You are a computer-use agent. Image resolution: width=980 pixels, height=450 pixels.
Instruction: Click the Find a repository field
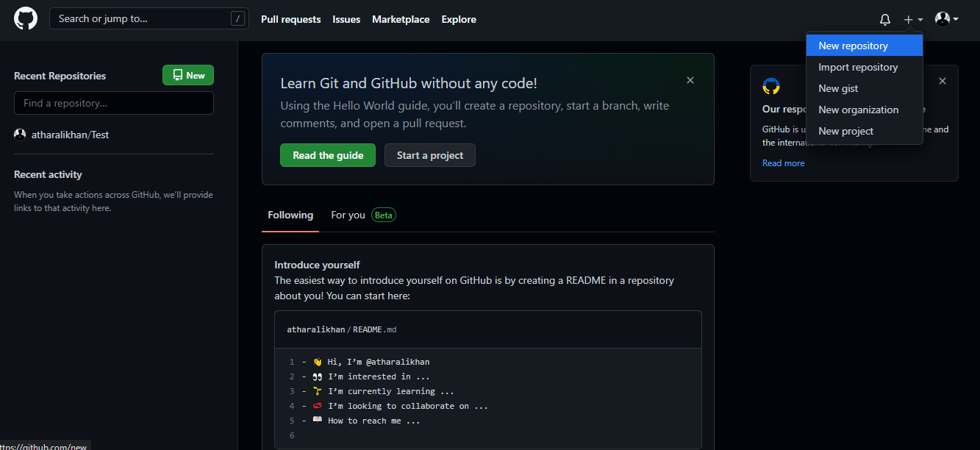[114, 103]
